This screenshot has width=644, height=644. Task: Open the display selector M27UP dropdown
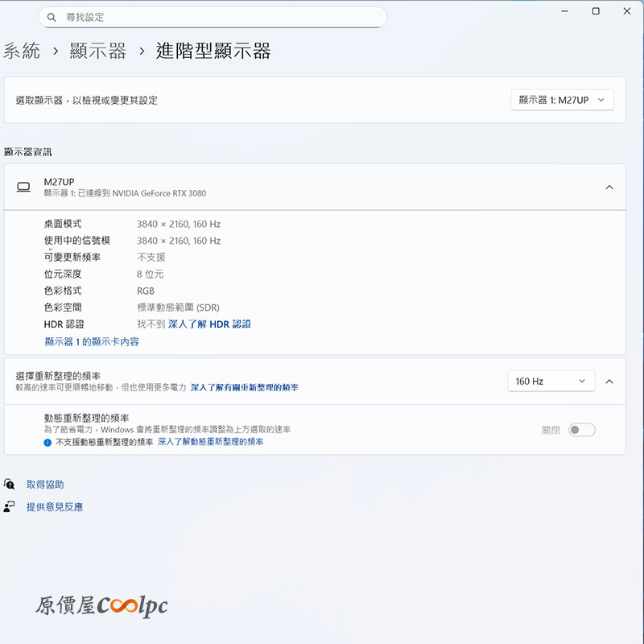[562, 100]
